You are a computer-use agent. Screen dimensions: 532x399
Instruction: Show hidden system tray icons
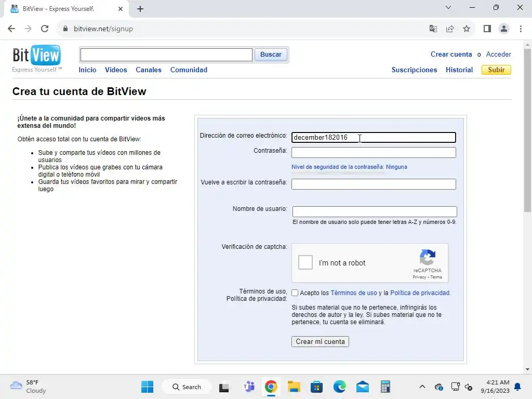click(x=422, y=387)
